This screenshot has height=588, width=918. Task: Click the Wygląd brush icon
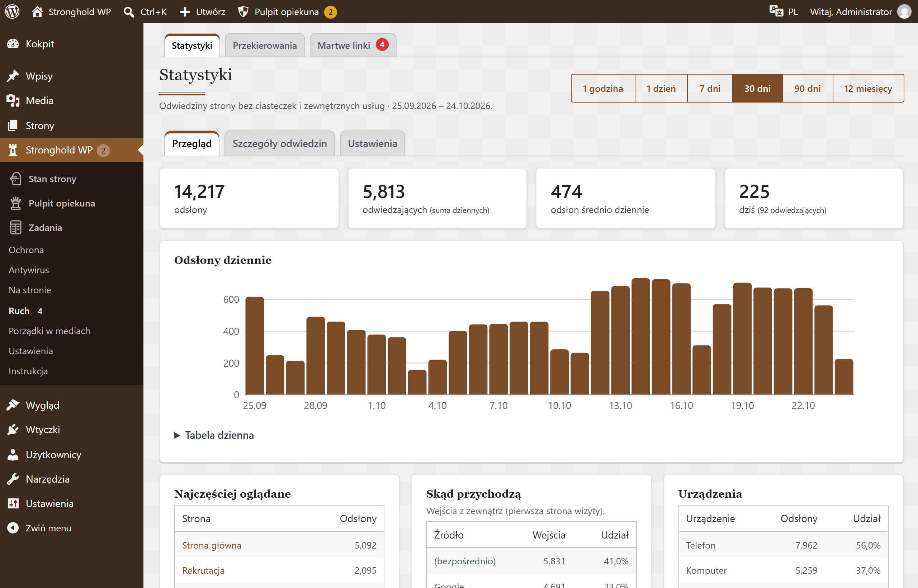pyautogui.click(x=13, y=405)
